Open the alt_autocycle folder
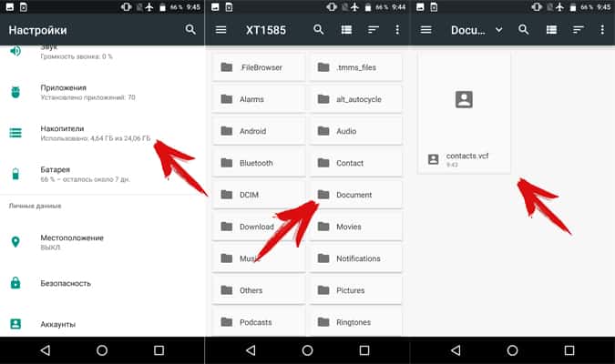The image size is (615, 364). 355,99
